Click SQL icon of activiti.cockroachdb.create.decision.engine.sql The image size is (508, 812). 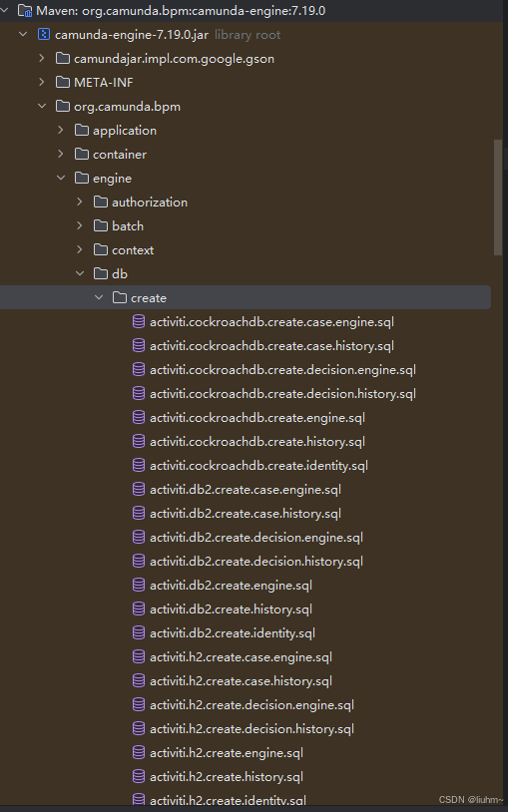(139, 370)
